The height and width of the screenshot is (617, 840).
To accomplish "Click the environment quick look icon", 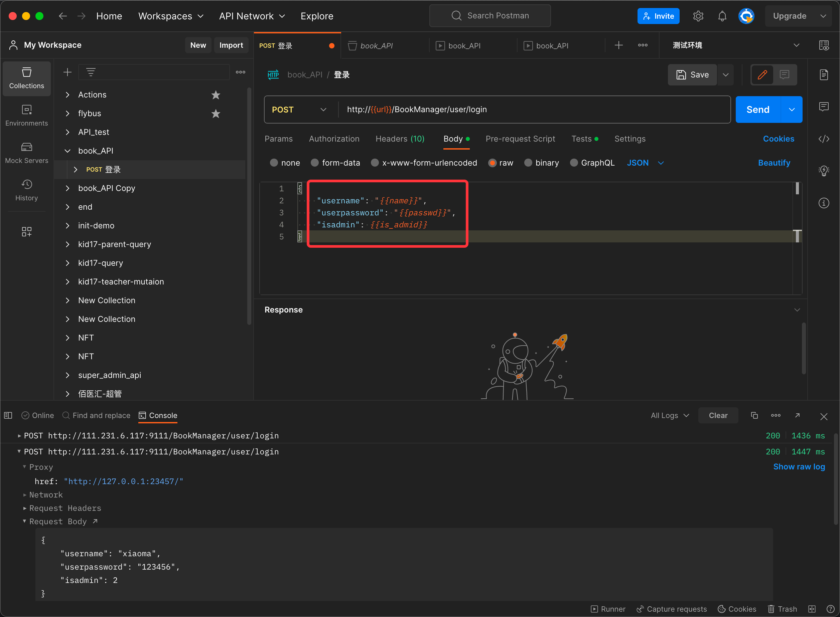I will [824, 45].
